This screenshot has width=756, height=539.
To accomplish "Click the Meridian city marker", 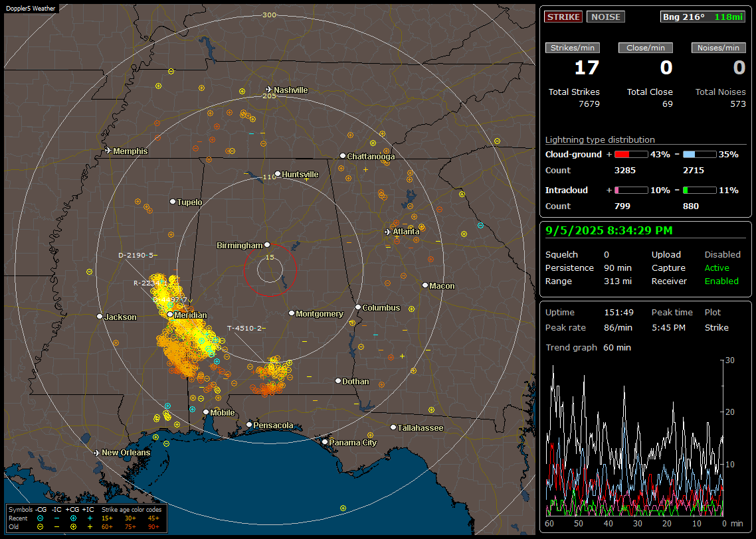I will [170, 315].
